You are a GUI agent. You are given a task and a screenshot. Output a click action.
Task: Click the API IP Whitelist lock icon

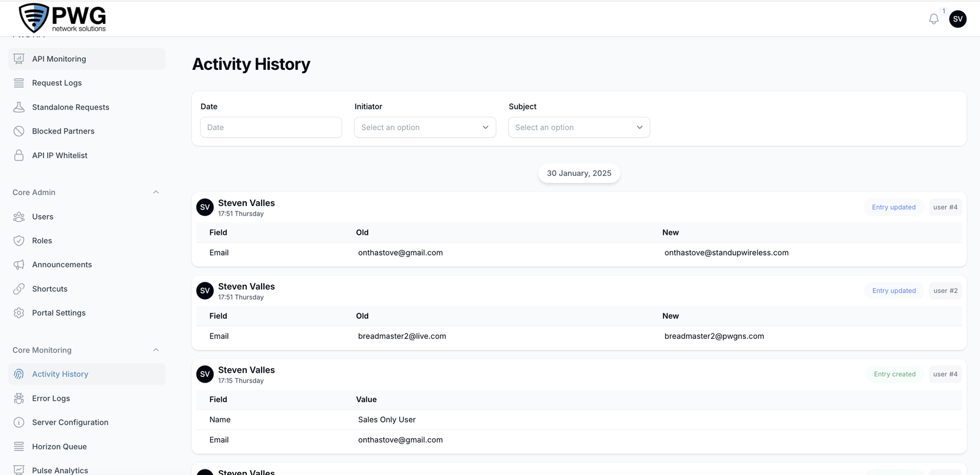click(19, 156)
